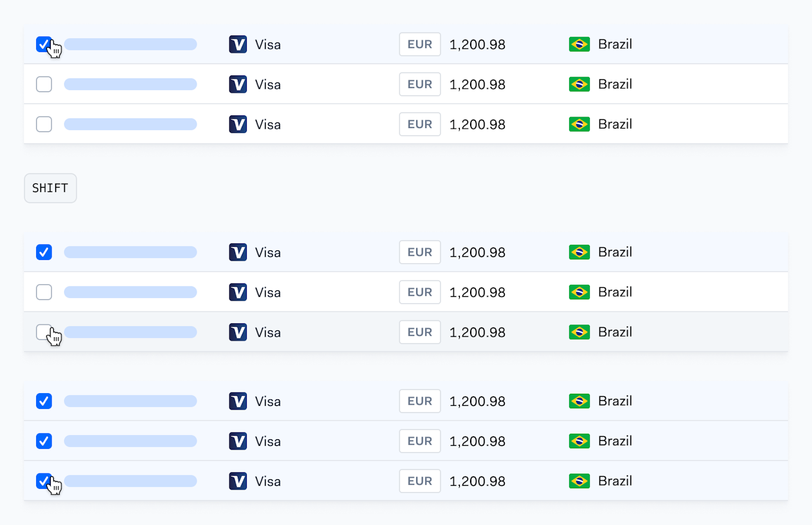Click the blue placeholder bar in the bottom table's first row
Image resolution: width=812 pixels, height=525 pixels.
click(131, 401)
